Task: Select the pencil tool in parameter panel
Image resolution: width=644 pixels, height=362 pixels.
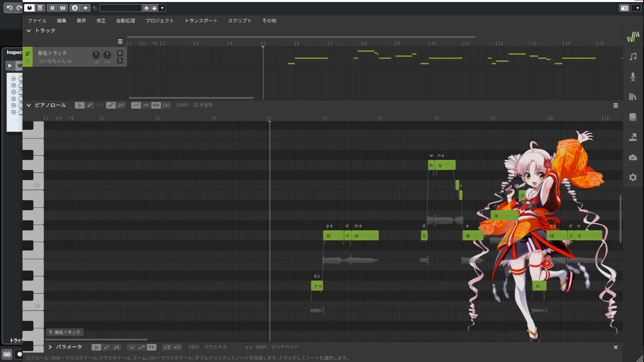Action: (106, 347)
